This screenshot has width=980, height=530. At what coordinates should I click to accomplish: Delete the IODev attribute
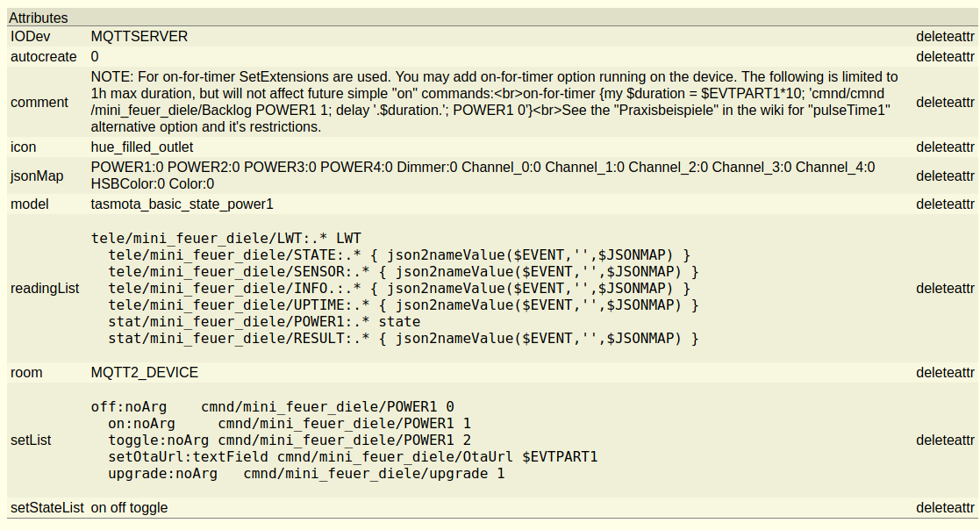(x=945, y=37)
